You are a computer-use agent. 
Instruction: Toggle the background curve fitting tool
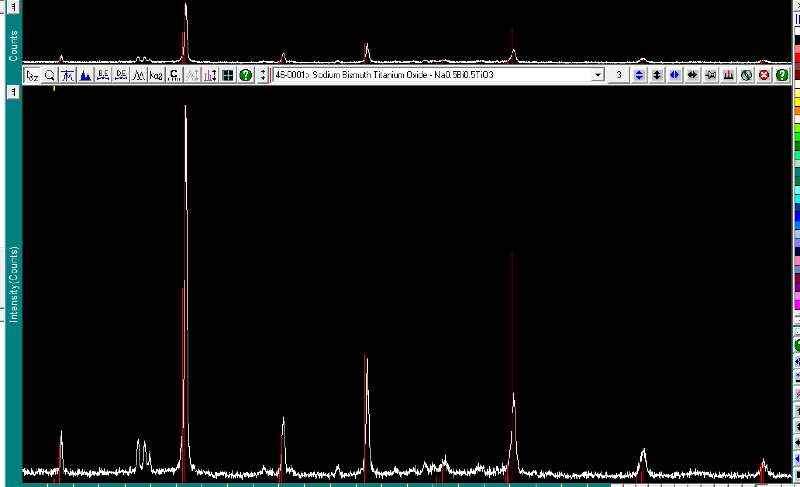(67, 75)
